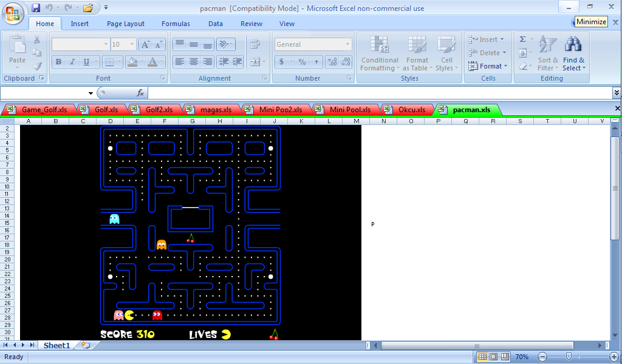Click Zoom Out minus button

[x=542, y=357]
